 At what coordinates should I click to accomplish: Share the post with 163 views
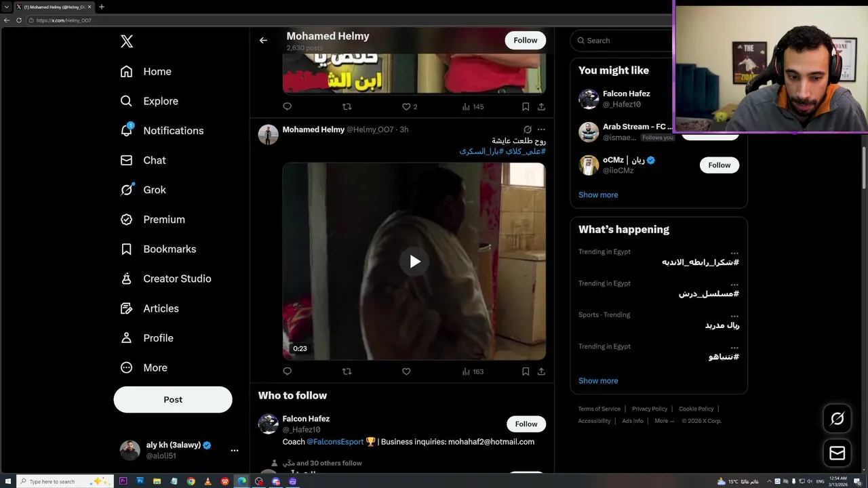541,371
